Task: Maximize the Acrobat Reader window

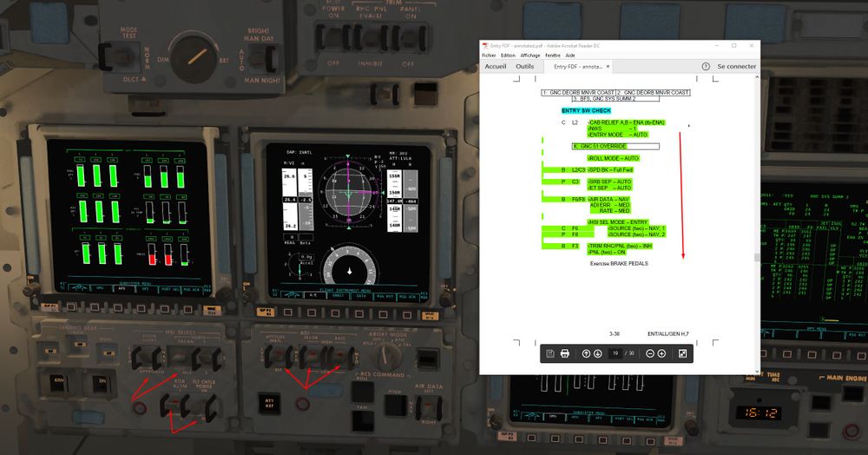Action: pyautogui.click(x=734, y=46)
